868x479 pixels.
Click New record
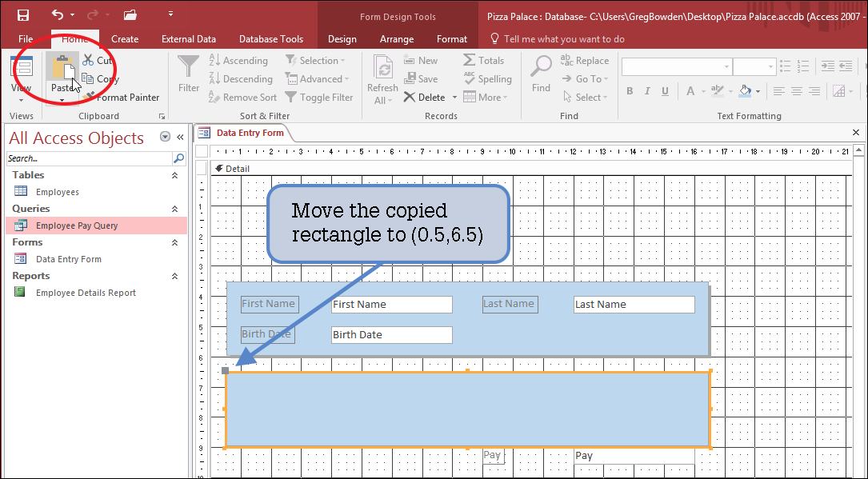click(421, 60)
